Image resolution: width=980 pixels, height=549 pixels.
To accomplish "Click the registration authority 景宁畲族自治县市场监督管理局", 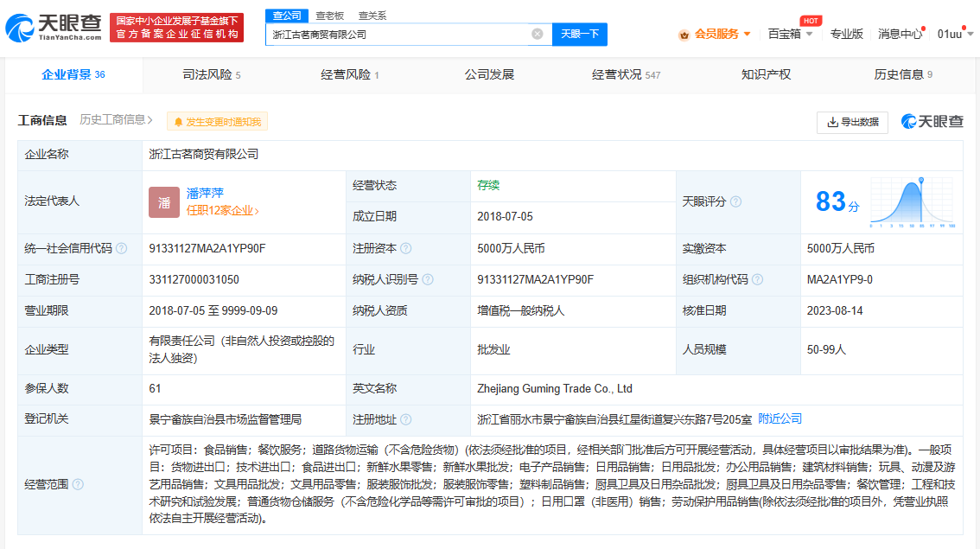I will (x=225, y=419).
